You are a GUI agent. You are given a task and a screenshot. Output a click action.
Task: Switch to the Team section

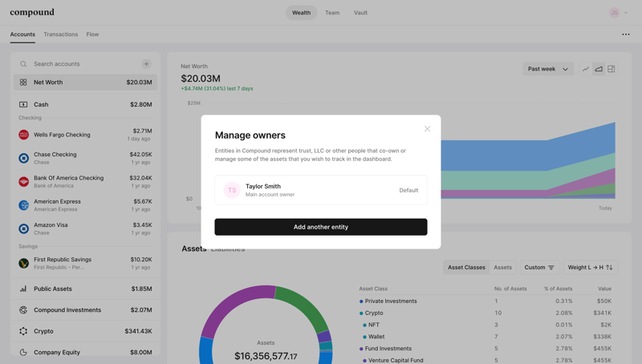(332, 13)
